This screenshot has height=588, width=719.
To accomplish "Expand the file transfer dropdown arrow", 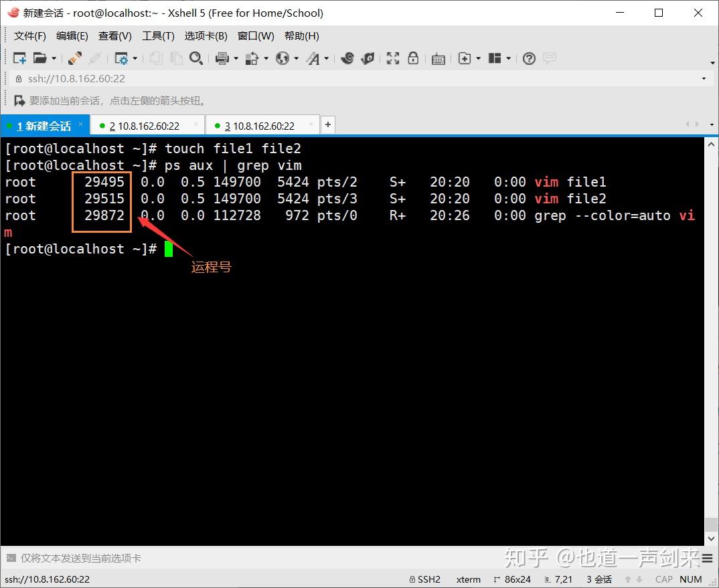I will pyautogui.click(x=266, y=59).
